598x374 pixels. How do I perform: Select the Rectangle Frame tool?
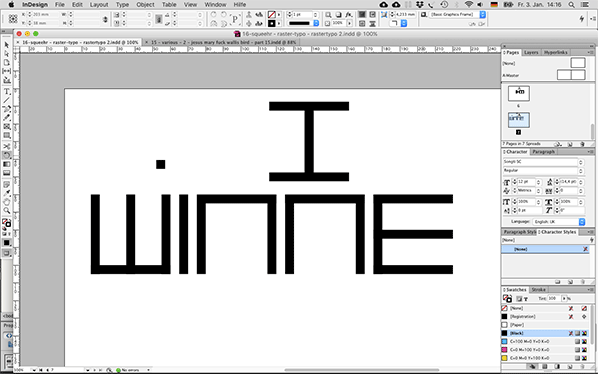click(x=6, y=127)
